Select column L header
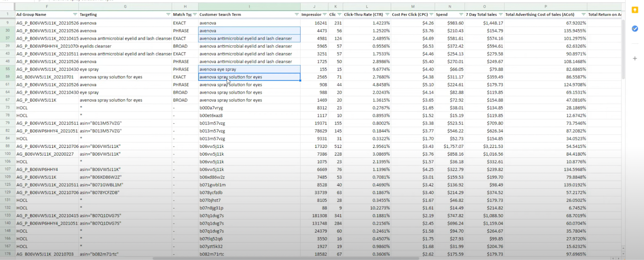The image size is (644, 260). (367, 6)
